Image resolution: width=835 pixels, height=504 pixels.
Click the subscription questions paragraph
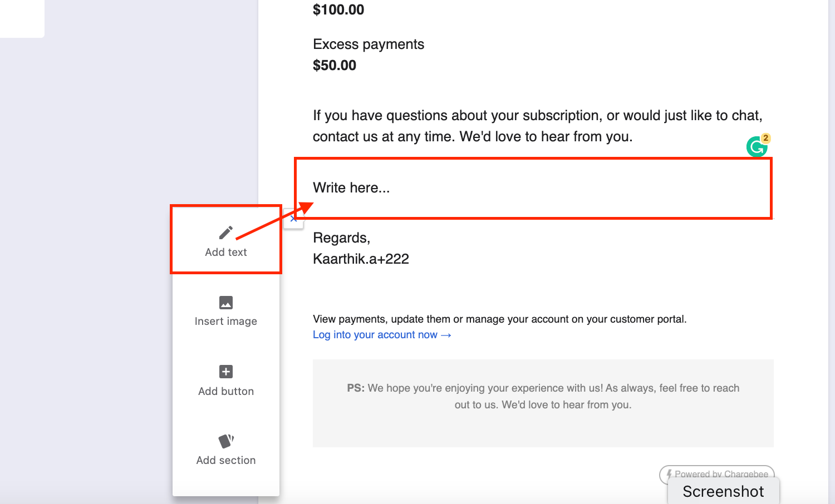click(537, 126)
